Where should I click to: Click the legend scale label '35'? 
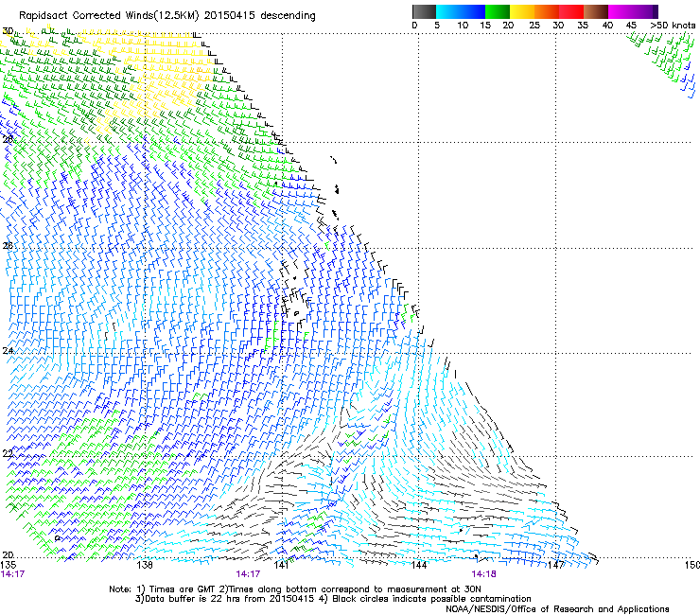pos(583,26)
